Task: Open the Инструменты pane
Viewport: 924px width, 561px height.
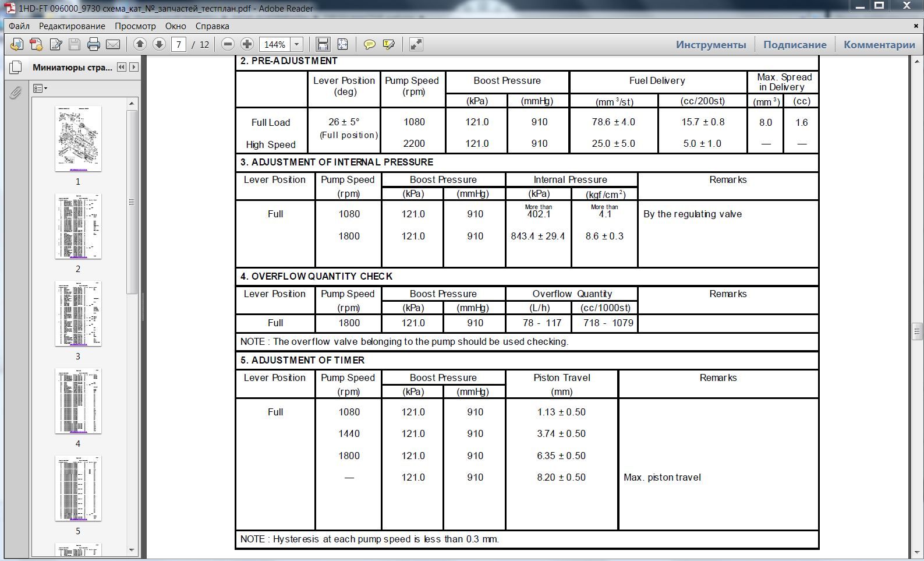Action: (x=711, y=45)
